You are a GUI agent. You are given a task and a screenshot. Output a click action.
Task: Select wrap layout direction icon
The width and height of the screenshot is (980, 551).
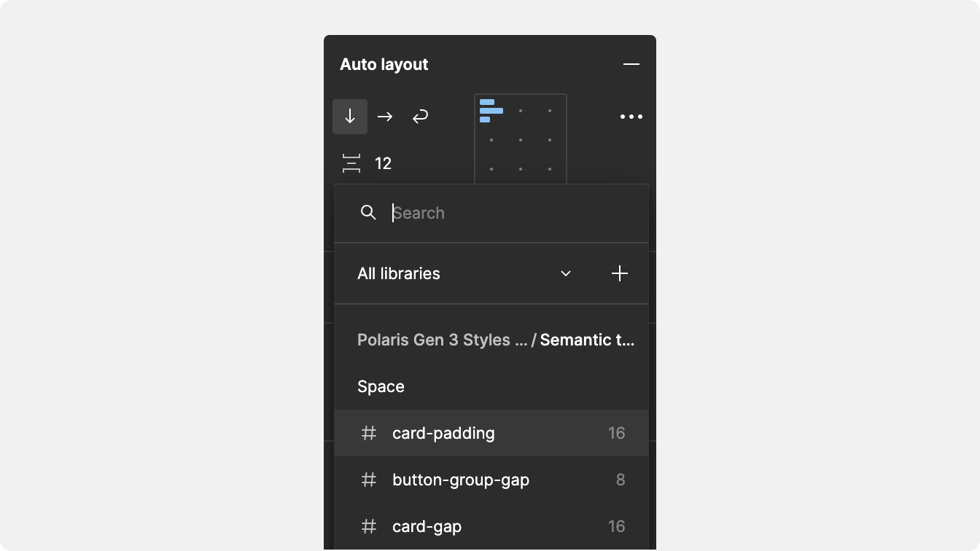tap(420, 117)
